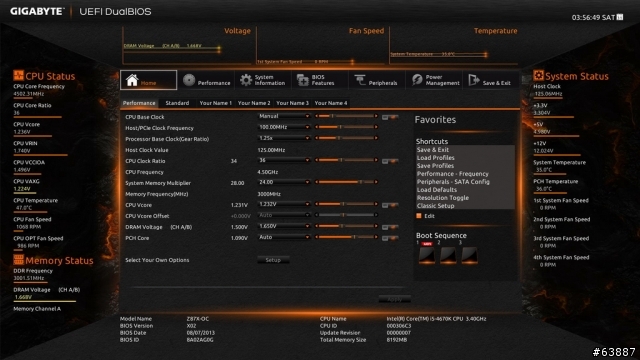Switch to the Your Name 4 tab
The image size is (640, 360).
point(331,103)
